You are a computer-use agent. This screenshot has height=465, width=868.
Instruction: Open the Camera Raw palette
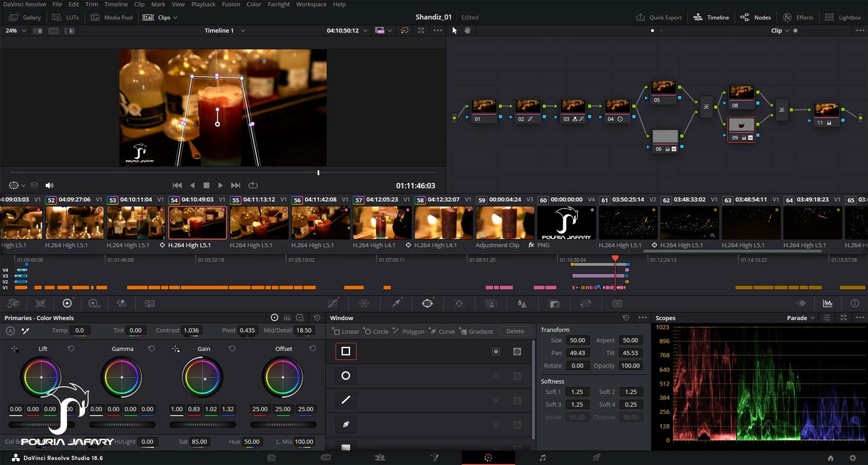coord(14,303)
